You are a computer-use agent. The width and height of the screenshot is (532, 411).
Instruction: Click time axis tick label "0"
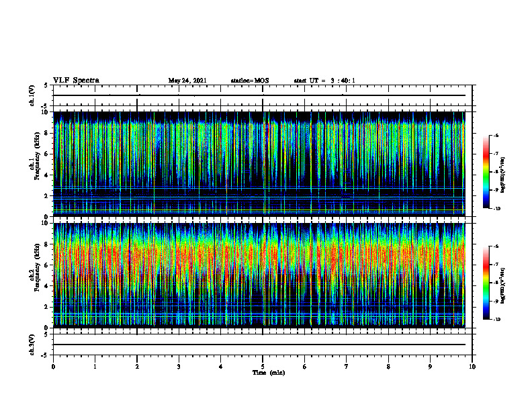pyautogui.click(x=53, y=367)
